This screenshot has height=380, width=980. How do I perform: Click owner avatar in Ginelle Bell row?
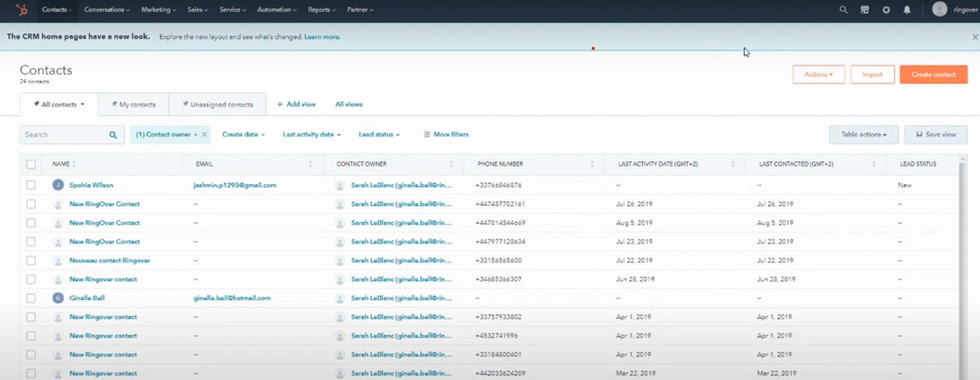click(x=340, y=298)
